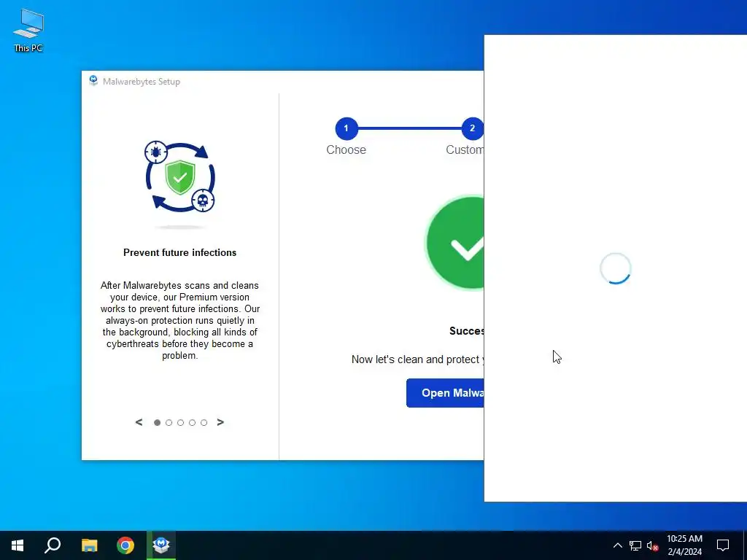Open taskbar Search

point(53,545)
